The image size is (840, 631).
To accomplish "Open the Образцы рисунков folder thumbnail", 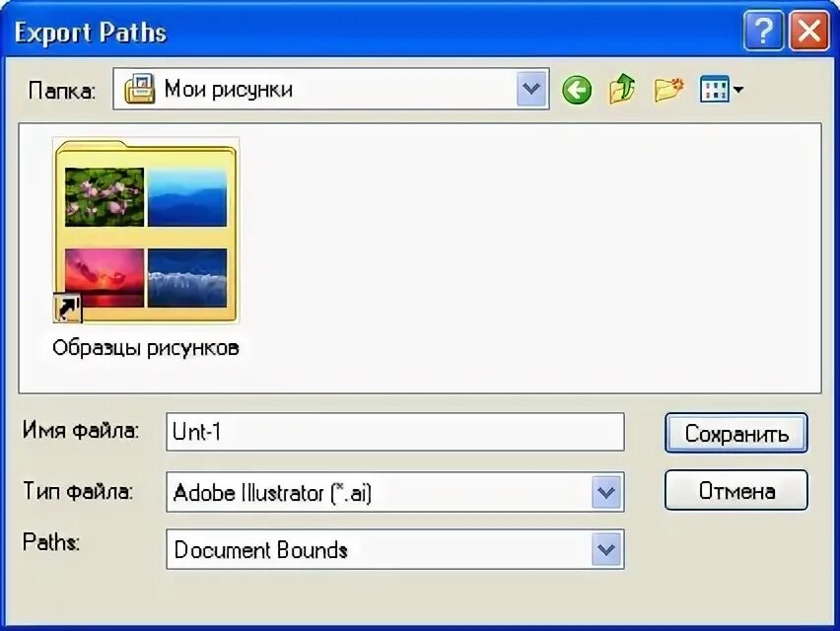I will pyautogui.click(x=146, y=232).
